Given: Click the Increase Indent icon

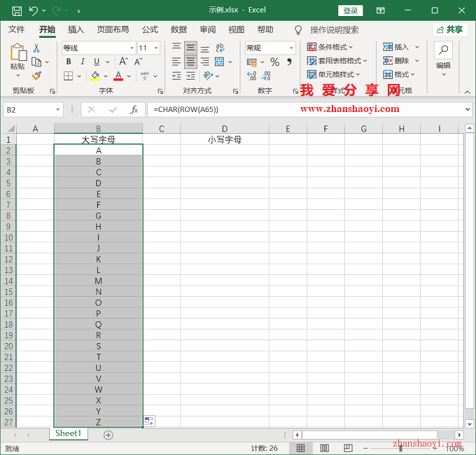Looking at the screenshot, I should (x=190, y=76).
